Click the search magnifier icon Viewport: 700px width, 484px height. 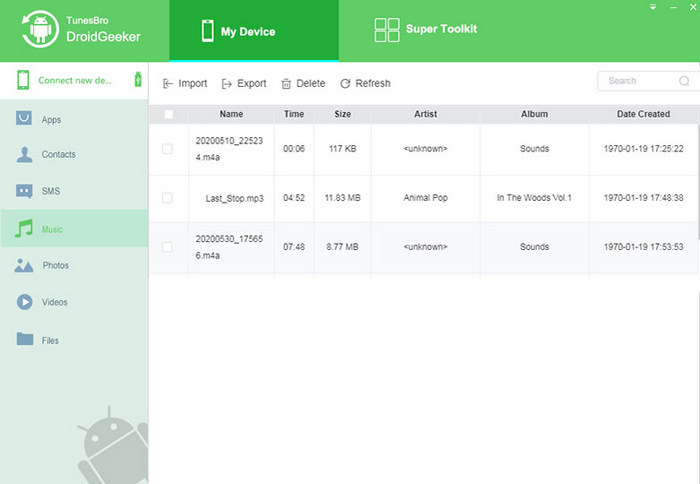click(x=684, y=81)
